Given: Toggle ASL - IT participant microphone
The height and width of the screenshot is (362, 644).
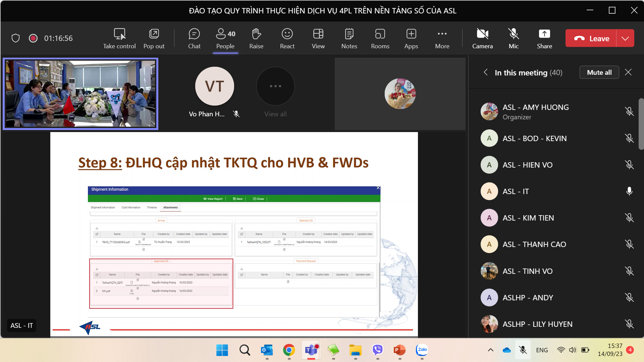Looking at the screenshot, I should tap(629, 191).
